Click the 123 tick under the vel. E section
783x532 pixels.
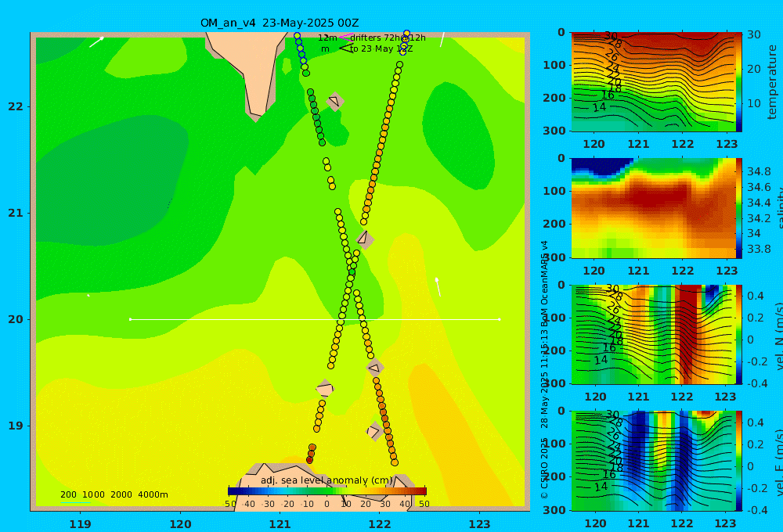point(725,523)
